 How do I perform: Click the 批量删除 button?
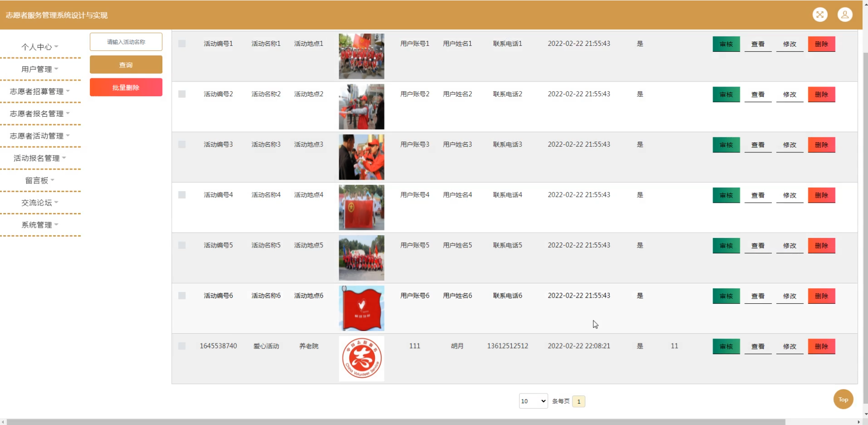[126, 87]
